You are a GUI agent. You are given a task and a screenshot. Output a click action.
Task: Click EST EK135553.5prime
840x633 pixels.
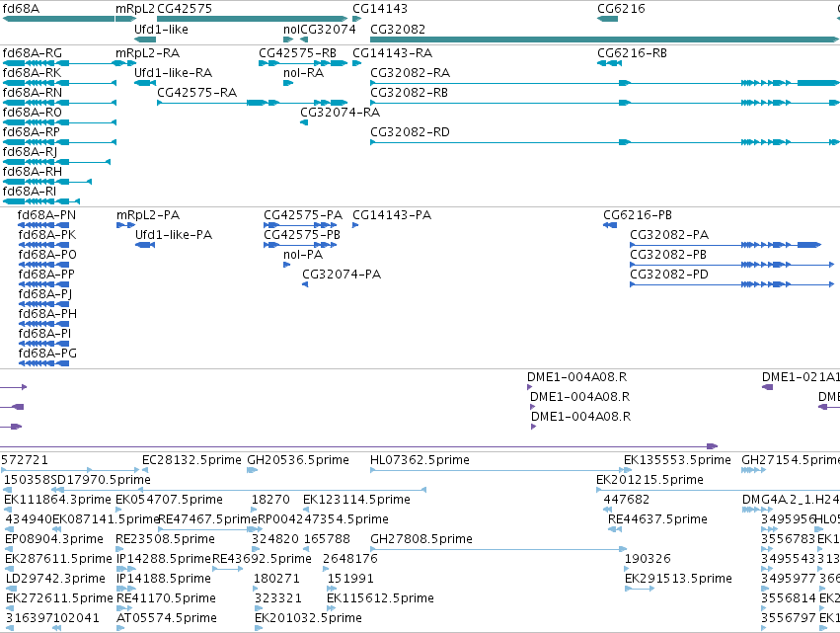(x=677, y=460)
